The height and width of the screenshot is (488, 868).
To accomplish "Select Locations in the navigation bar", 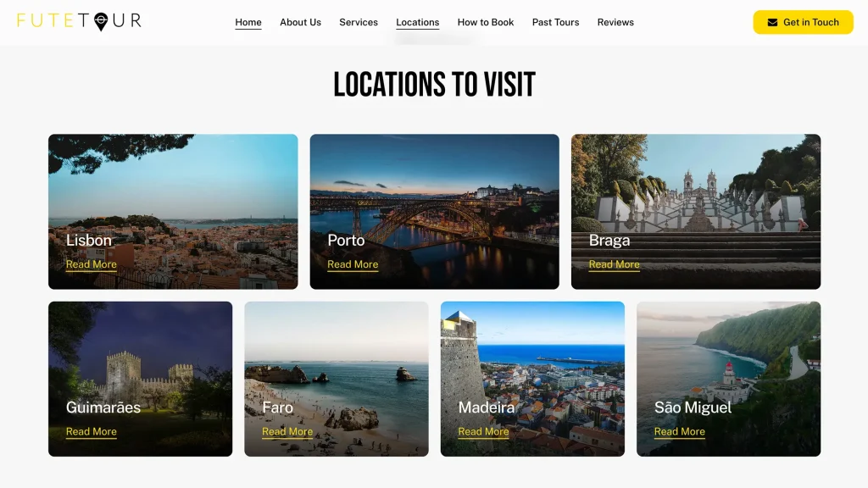I will click(417, 22).
